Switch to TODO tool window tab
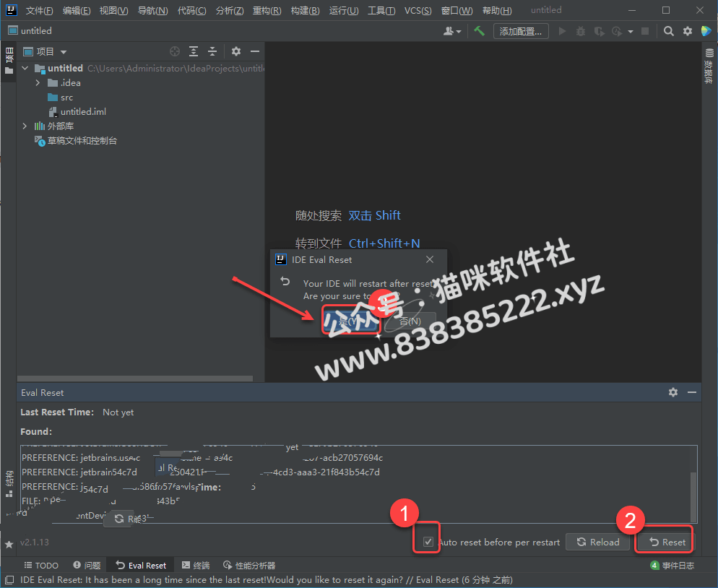This screenshot has height=588, width=718. 41,565
